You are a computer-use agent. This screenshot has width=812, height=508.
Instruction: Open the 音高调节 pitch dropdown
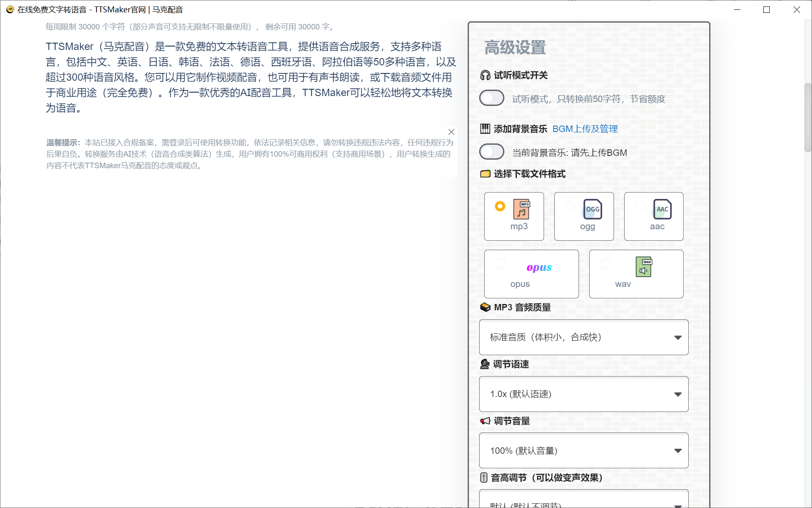584,499
